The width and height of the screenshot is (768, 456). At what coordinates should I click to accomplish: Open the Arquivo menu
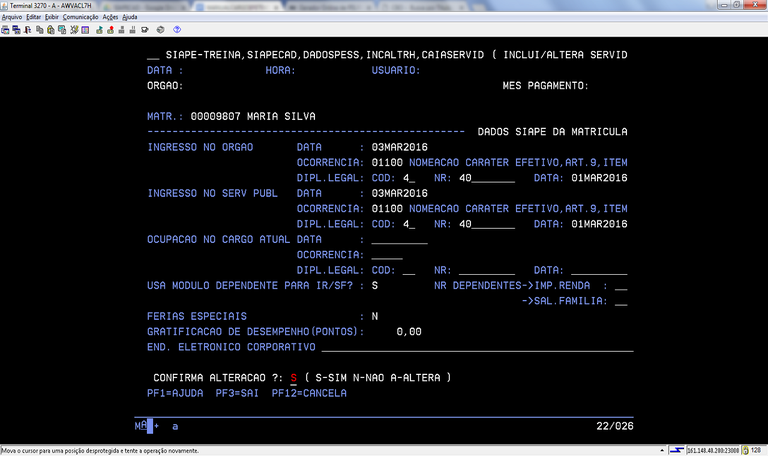[13, 17]
